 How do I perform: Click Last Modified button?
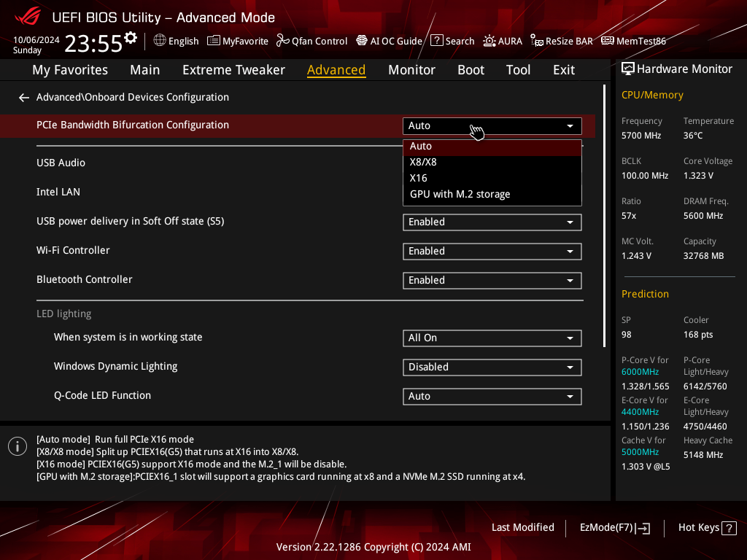point(522,528)
